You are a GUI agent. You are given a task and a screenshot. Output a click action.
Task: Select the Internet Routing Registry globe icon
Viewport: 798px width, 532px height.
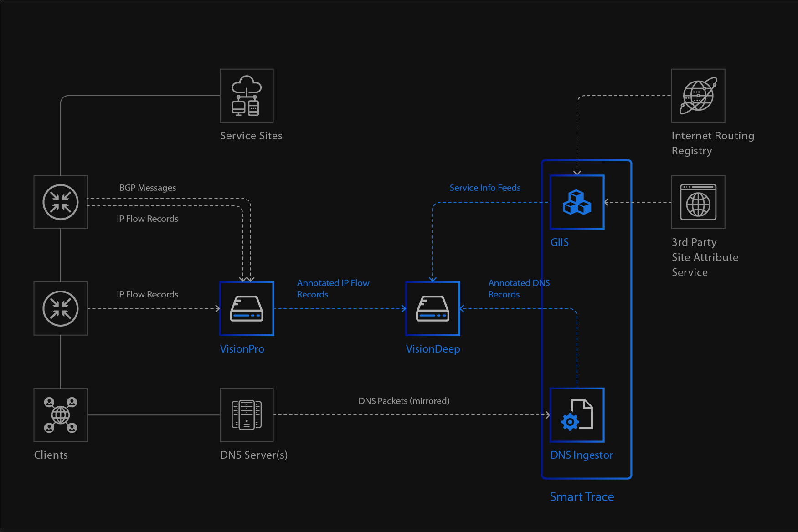click(x=698, y=96)
